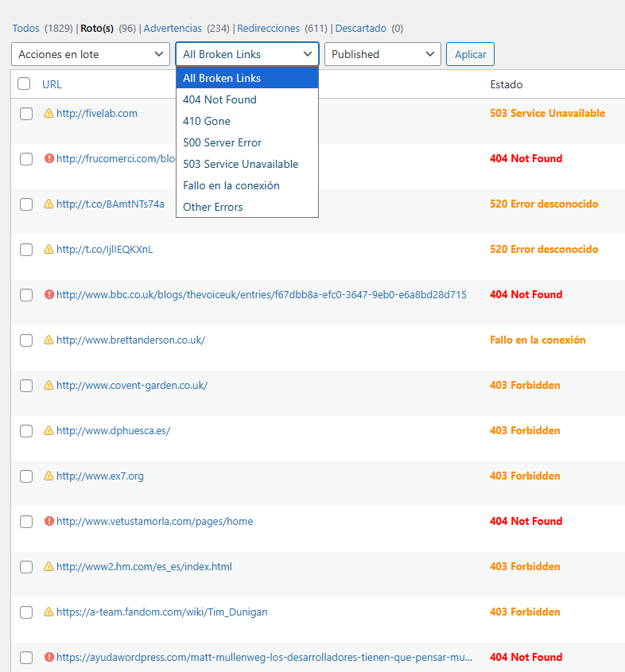Open the ayudawordpress.com matt-mullenweg link
This screenshot has width=625, height=672.
coord(264,657)
